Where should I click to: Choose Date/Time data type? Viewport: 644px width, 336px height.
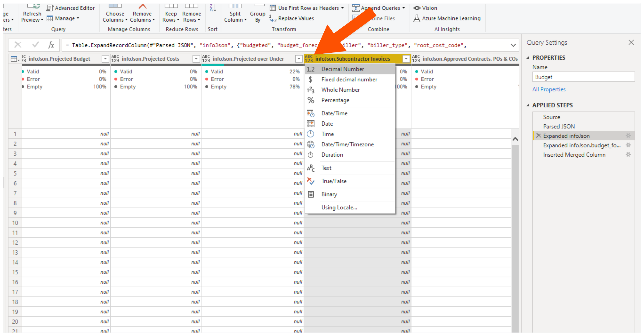click(350, 113)
